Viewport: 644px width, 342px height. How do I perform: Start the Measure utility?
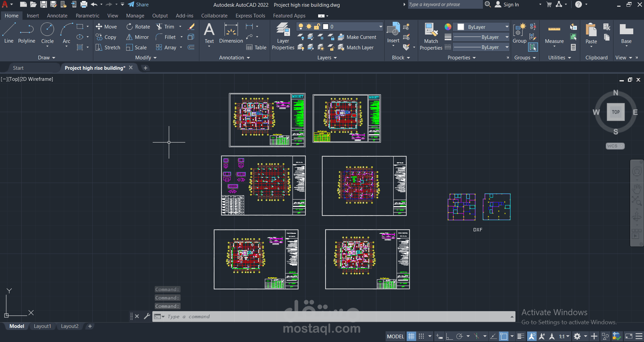point(554,33)
